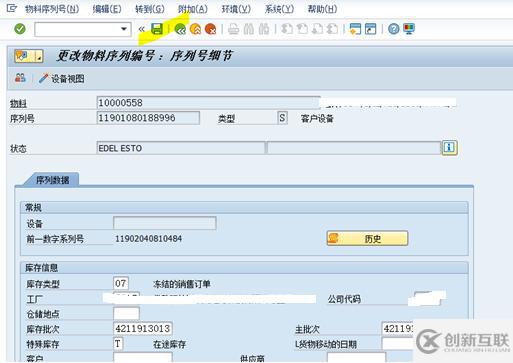The height and width of the screenshot is (363, 513).
Task: Open the 编辑(E) menu
Action: point(107,9)
